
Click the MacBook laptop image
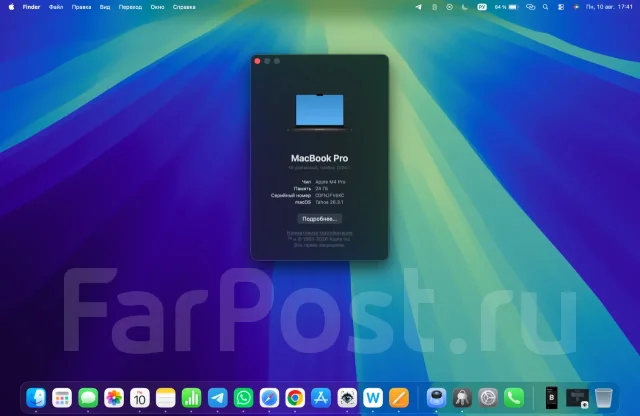[x=320, y=112]
